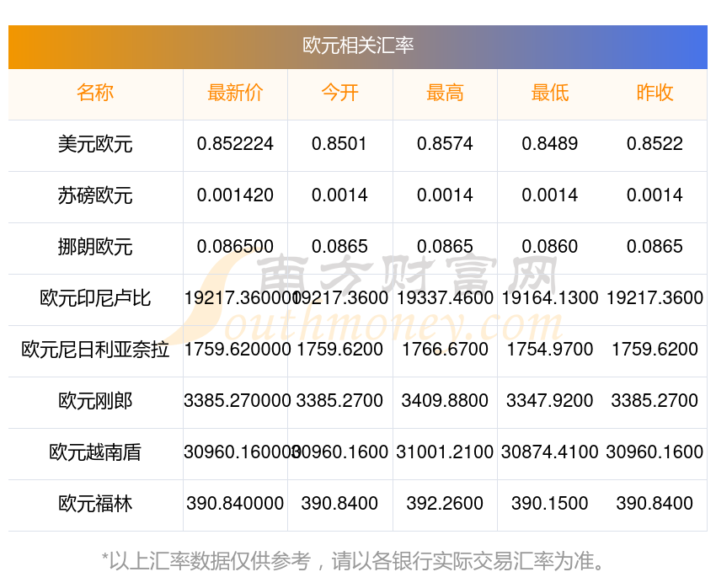Select the 欧元尼日利亚奈拉 row name
This screenshot has width=716, height=588.
[95, 350]
